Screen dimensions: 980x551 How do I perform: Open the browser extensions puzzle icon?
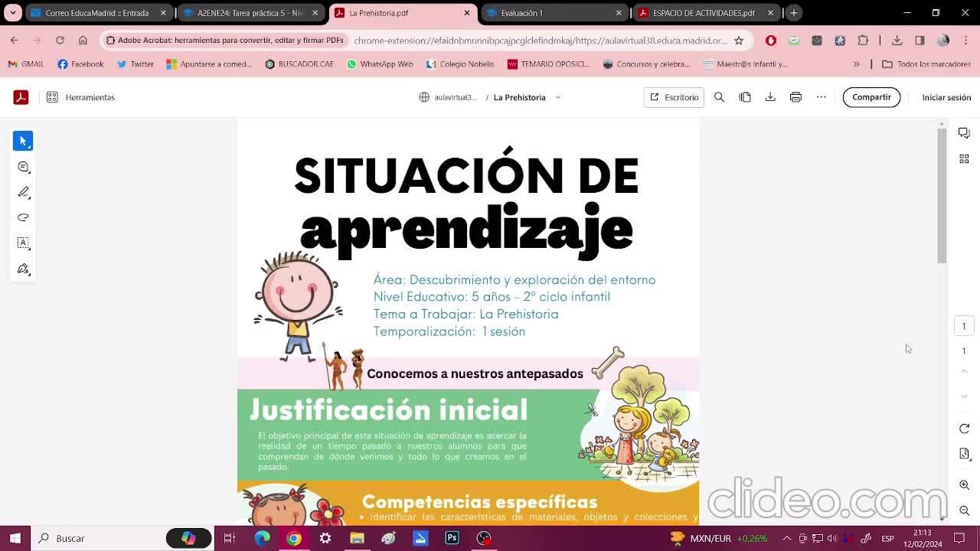tap(863, 40)
